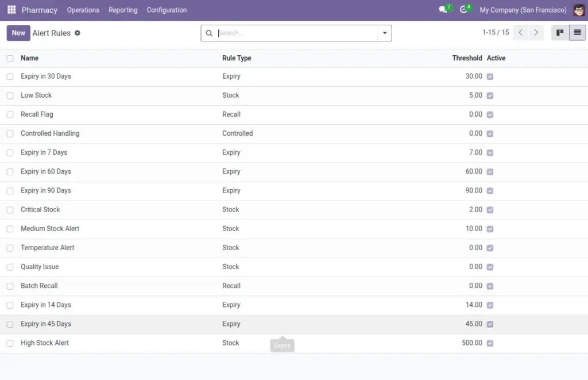Viewport: 588px width, 380px height.
Task: Go to next page of records
Action: 536,33
